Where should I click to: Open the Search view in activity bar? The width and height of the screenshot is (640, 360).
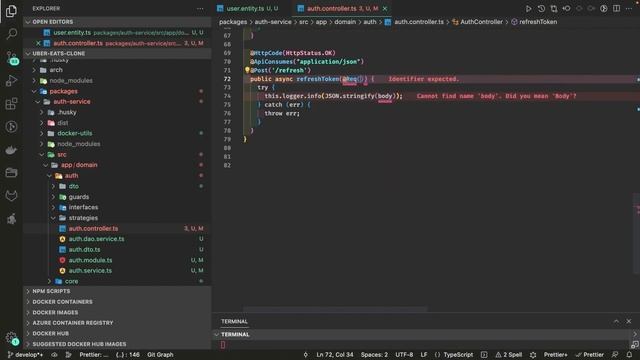tap(11, 33)
